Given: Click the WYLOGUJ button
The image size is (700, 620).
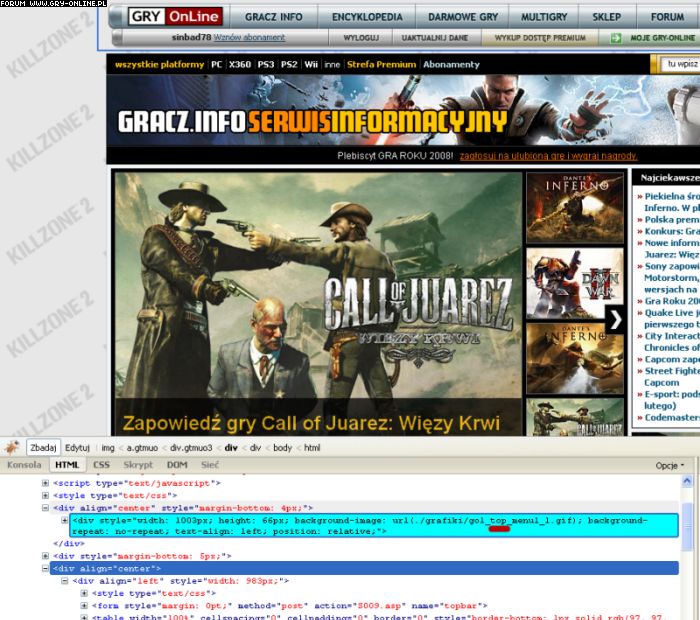Looking at the screenshot, I should [x=361, y=38].
